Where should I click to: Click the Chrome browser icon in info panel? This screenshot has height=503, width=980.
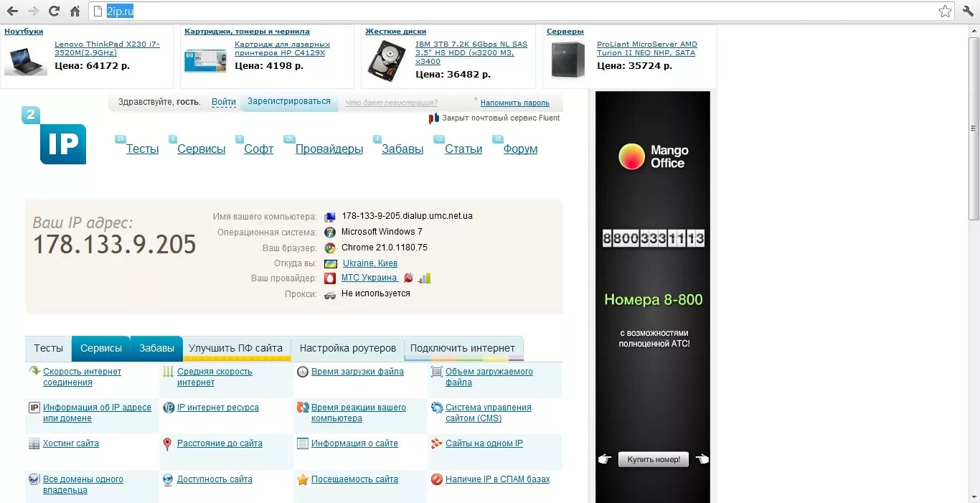click(x=330, y=248)
